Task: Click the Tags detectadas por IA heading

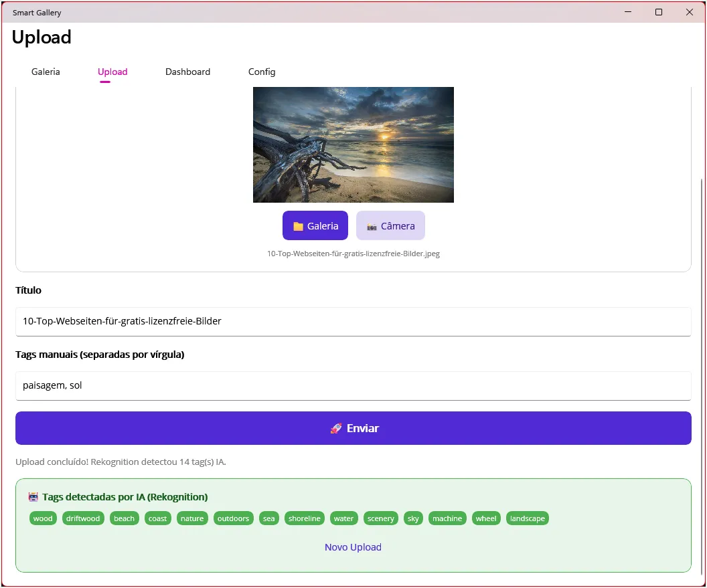Action: click(x=125, y=497)
